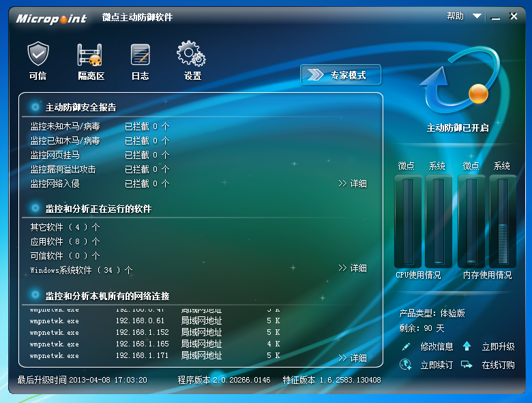
Task: Click the active defense orbit status icon
Action: [x=459, y=81]
